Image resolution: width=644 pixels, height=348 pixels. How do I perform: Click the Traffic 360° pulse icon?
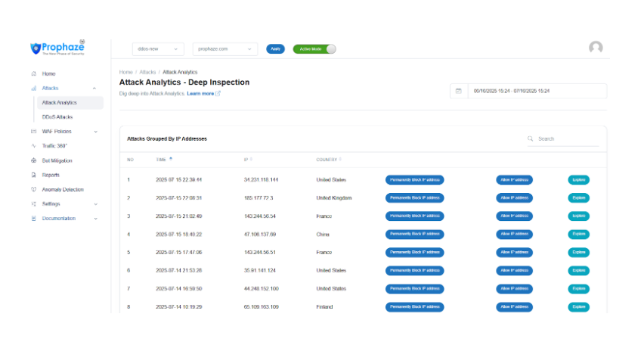34,145
